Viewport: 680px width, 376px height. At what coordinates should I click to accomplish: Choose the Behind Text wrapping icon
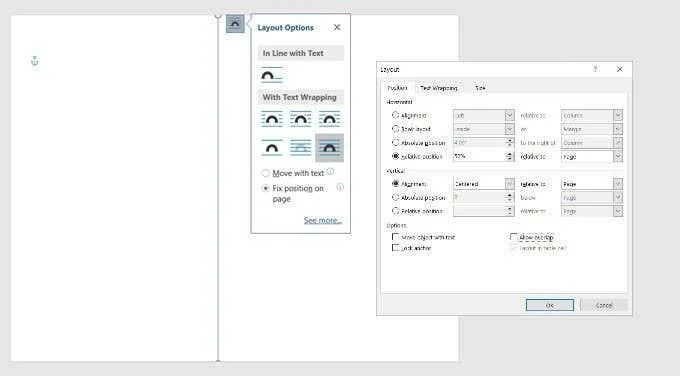pos(301,148)
